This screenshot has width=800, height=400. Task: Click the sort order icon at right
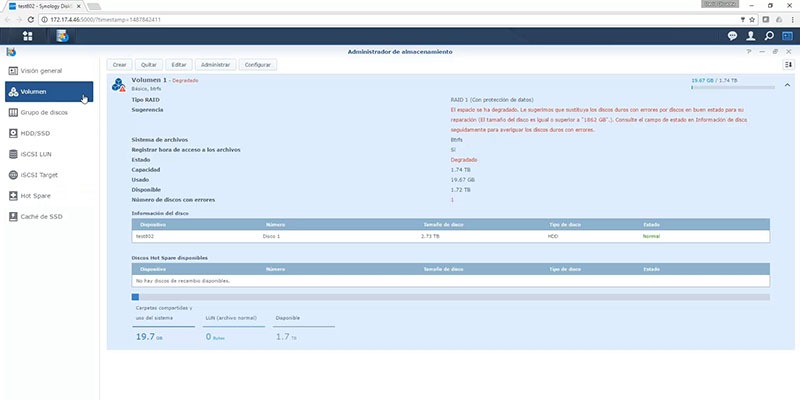click(789, 65)
